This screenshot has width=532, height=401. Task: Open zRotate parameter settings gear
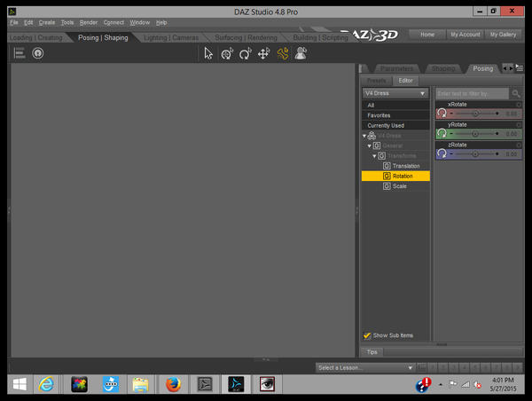[x=519, y=145]
